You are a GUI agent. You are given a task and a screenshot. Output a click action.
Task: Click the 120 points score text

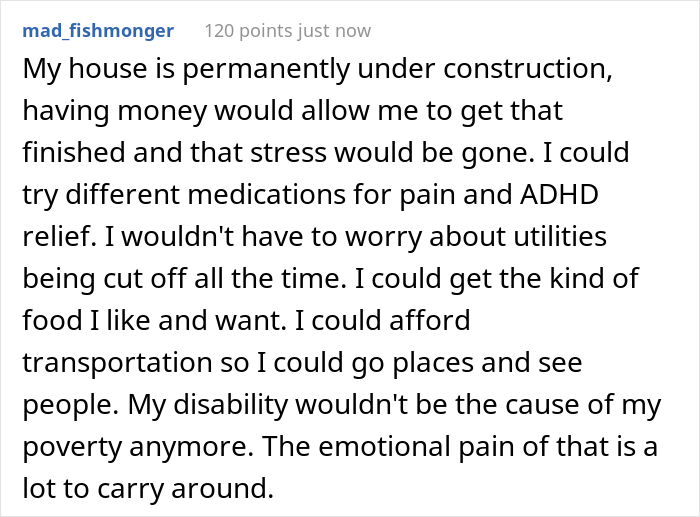point(248,31)
